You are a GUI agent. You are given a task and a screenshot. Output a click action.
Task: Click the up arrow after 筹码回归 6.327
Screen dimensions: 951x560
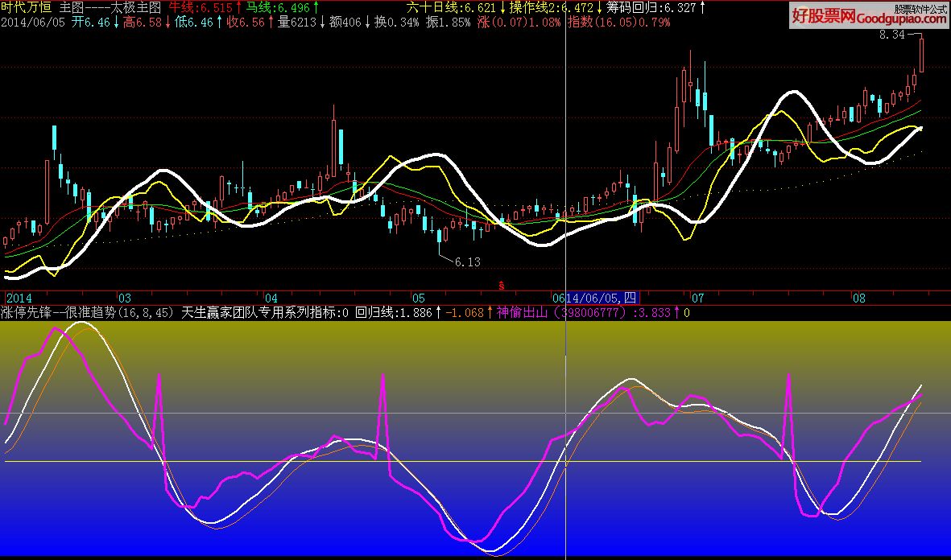pyautogui.click(x=702, y=7)
